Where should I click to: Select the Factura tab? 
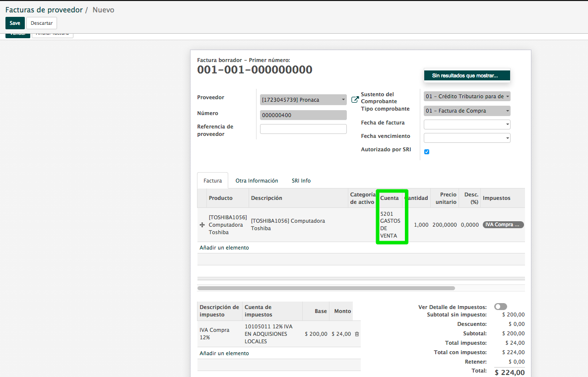pyautogui.click(x=212, y=181)
